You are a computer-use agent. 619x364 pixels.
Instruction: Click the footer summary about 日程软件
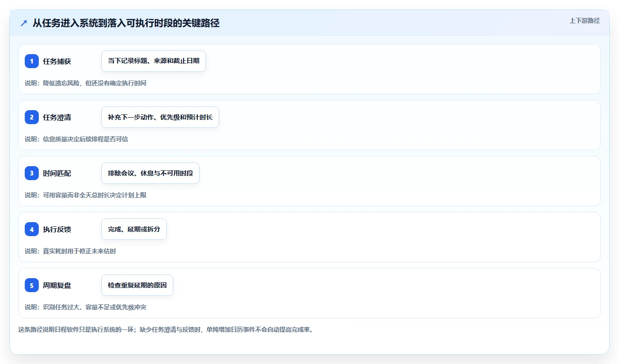(x=165, y=329)
